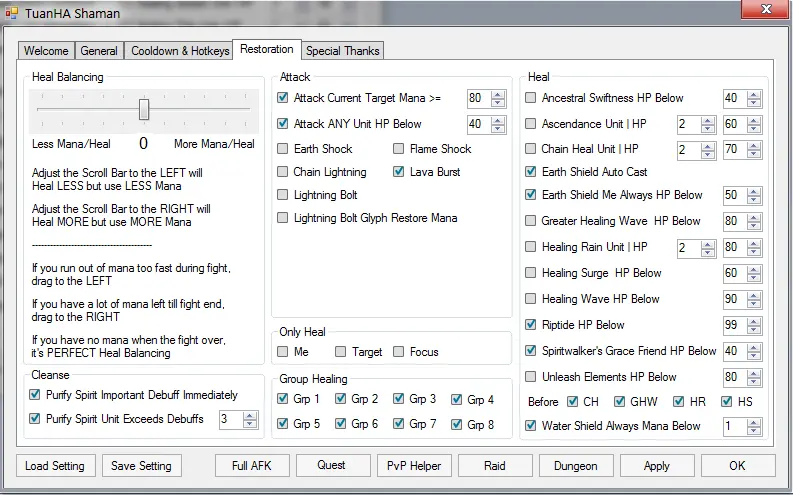Image resolution: width=793 pixels, height=495 pixels.
Task: Click the Apply button
Action: [656, 466]
